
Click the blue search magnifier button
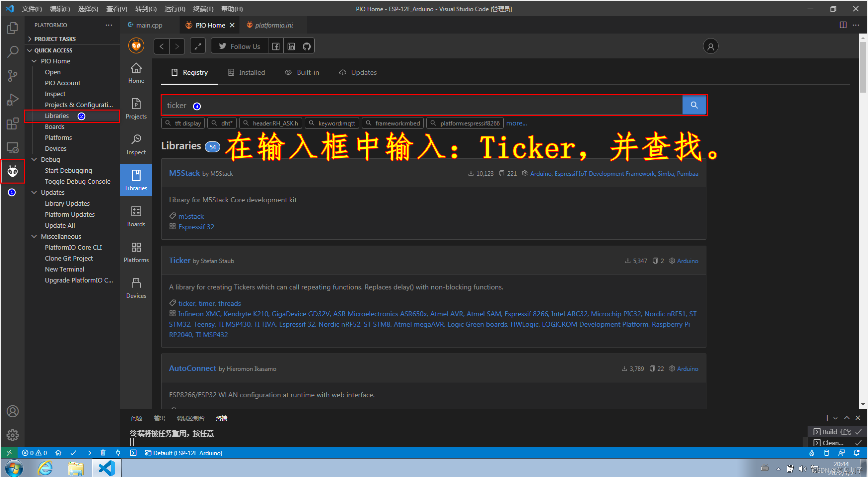click(x=694, y=105)
